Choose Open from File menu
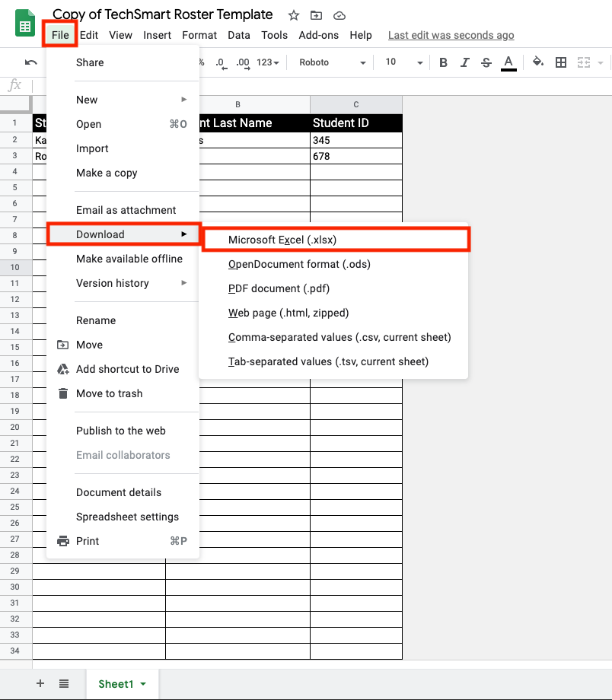Screen dimensions: 612x700 tap(123, 124)
